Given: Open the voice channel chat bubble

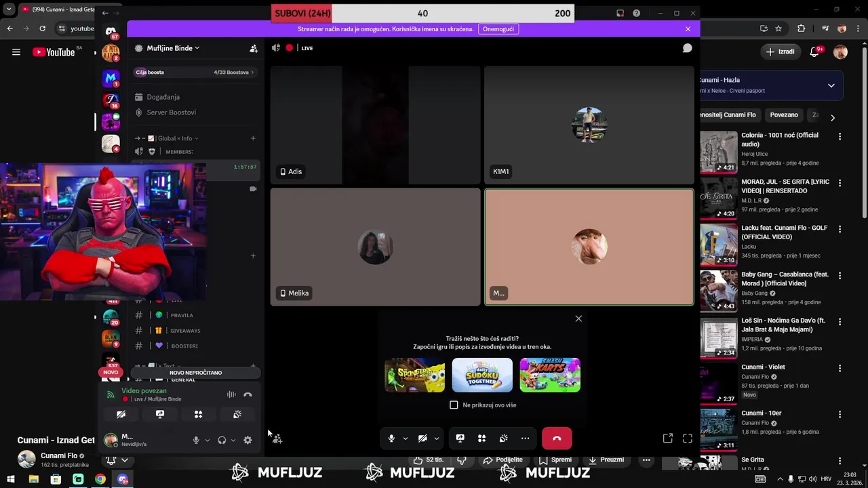Looking at the screenshot, I should pos(687,48).
